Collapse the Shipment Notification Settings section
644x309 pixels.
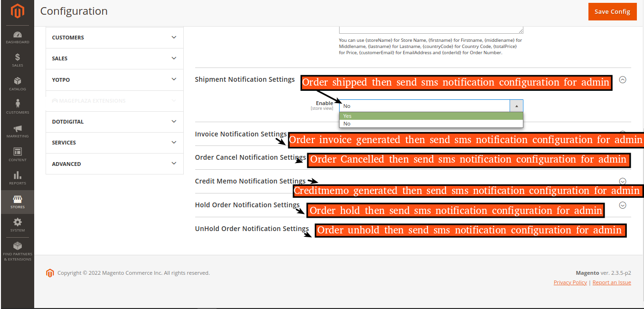tap(623, 80)
